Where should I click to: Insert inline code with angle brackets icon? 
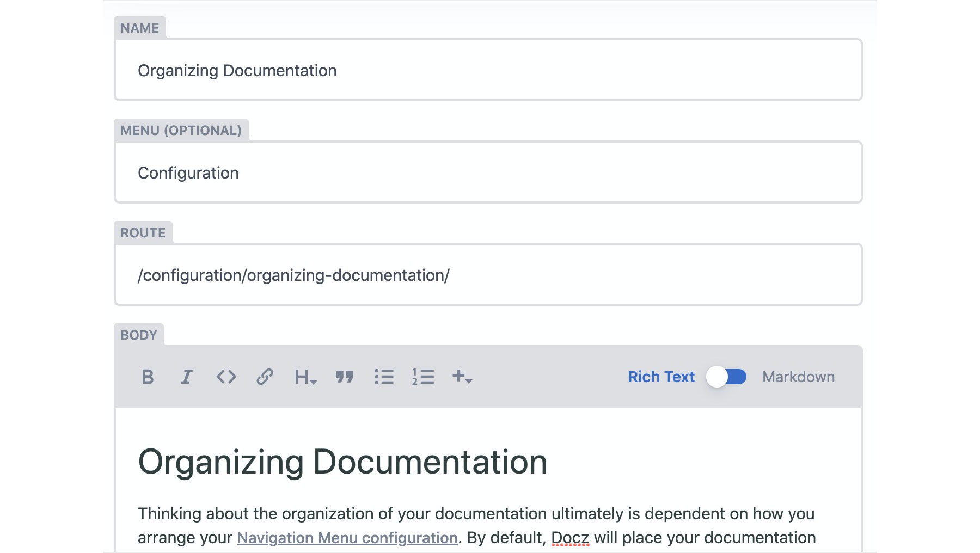(x=226, y=377)
